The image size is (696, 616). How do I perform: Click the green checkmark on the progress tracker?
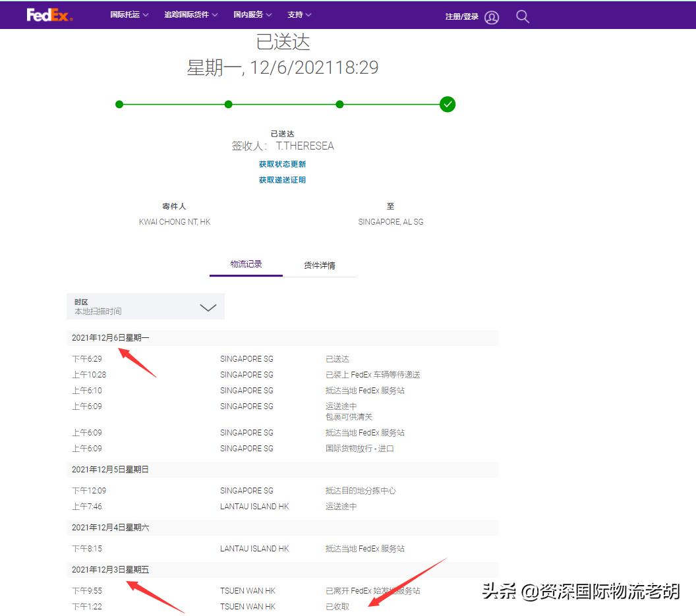[x=447, y=104]
